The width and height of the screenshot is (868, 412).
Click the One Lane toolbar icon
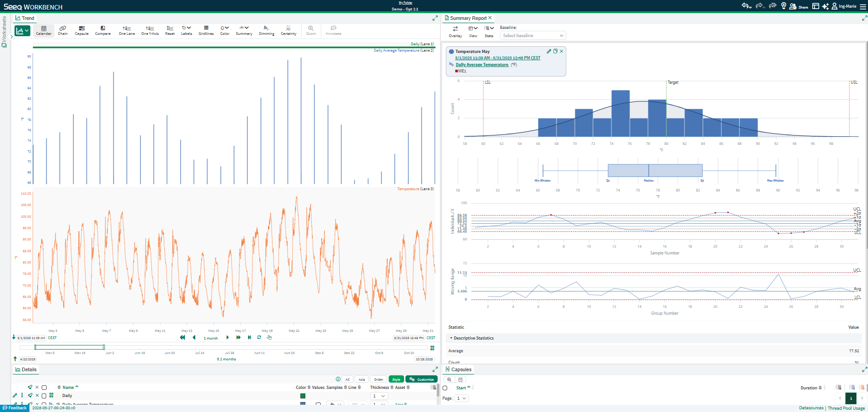coord(127,30)
